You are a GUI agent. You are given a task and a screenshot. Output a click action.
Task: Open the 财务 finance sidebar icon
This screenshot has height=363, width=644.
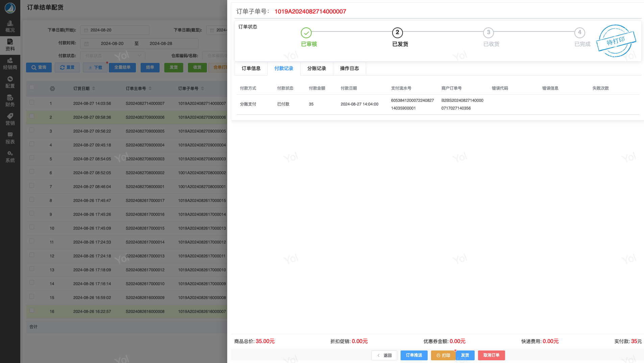point(10,101)
